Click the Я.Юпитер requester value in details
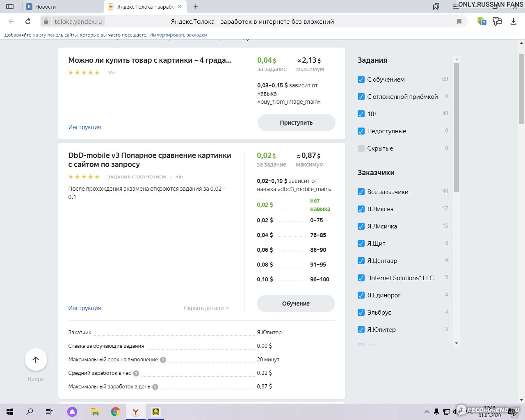Image resolution: width=525 pixels, height=420 pixels. tap(269, 332)
